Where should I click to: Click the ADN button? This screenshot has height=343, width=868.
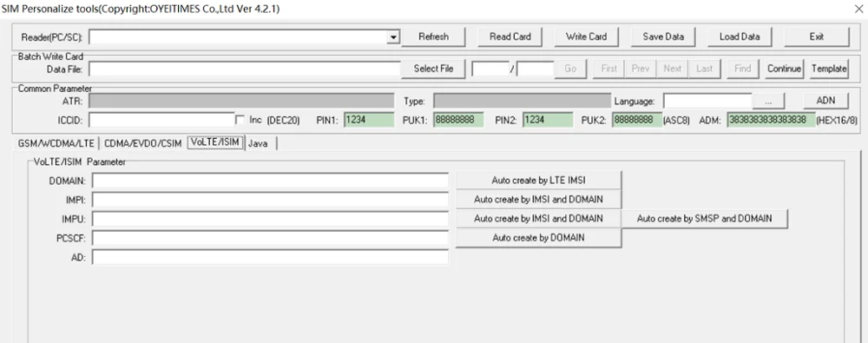click(x=825, y=101)
